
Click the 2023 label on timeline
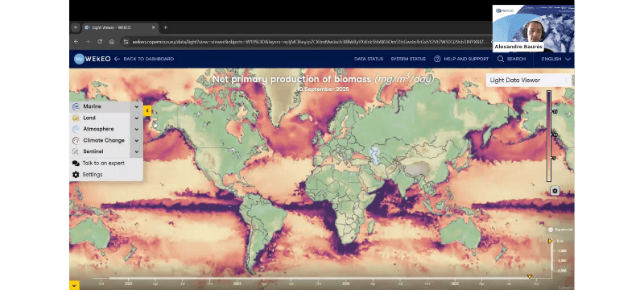point(237,284)
